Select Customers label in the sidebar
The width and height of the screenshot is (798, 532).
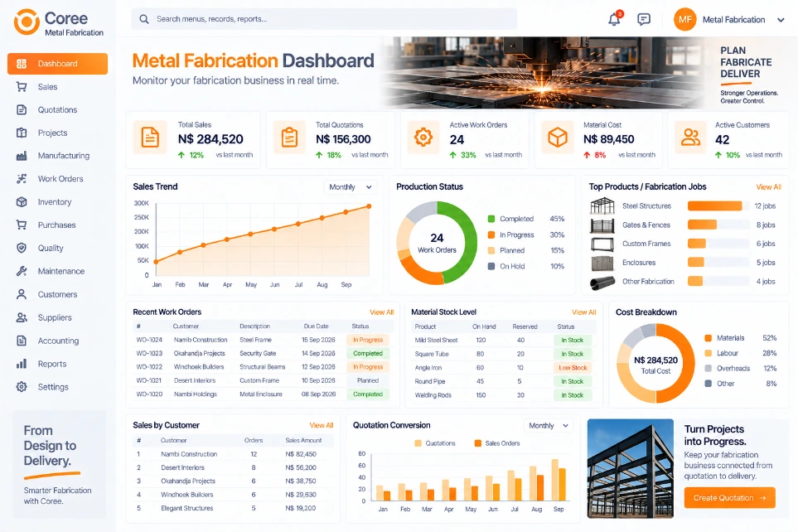coord(57,294)
